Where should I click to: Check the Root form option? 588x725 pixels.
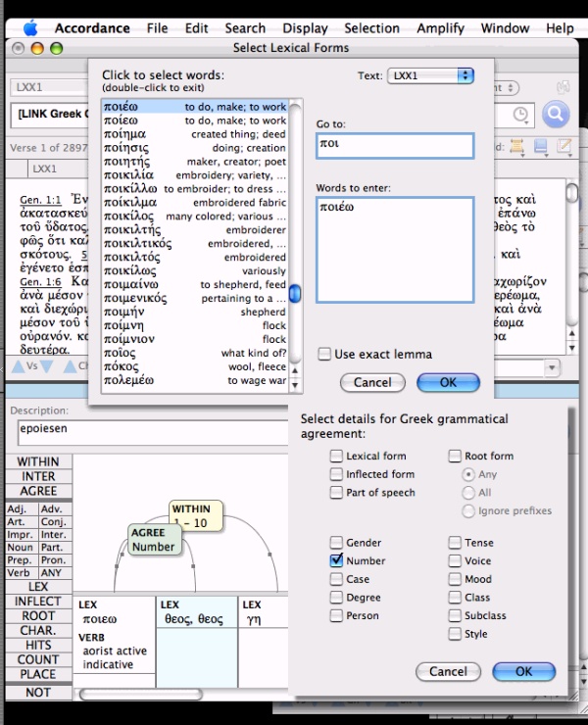coord(455,456)
